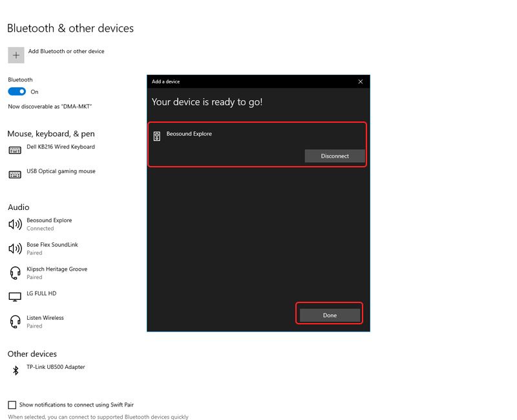
Task: Select the Listen Wireless device
Action: [x=45, y=318]
